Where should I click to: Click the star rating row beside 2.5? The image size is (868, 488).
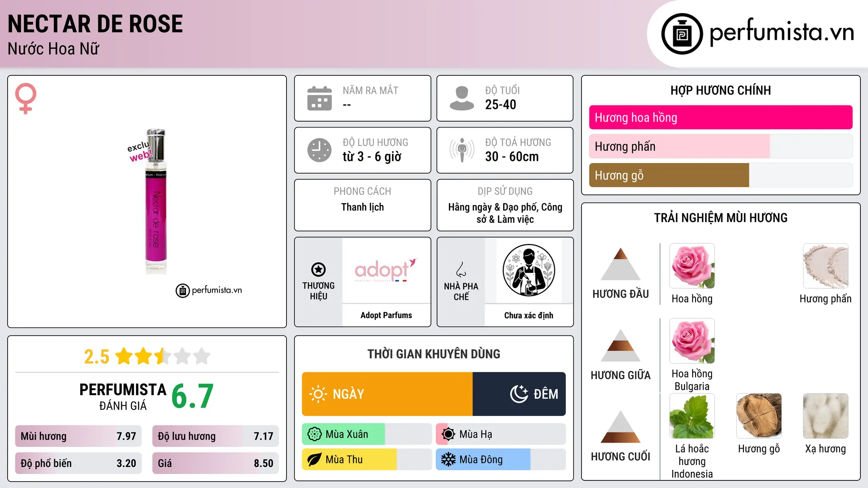(x=163, y=356)
